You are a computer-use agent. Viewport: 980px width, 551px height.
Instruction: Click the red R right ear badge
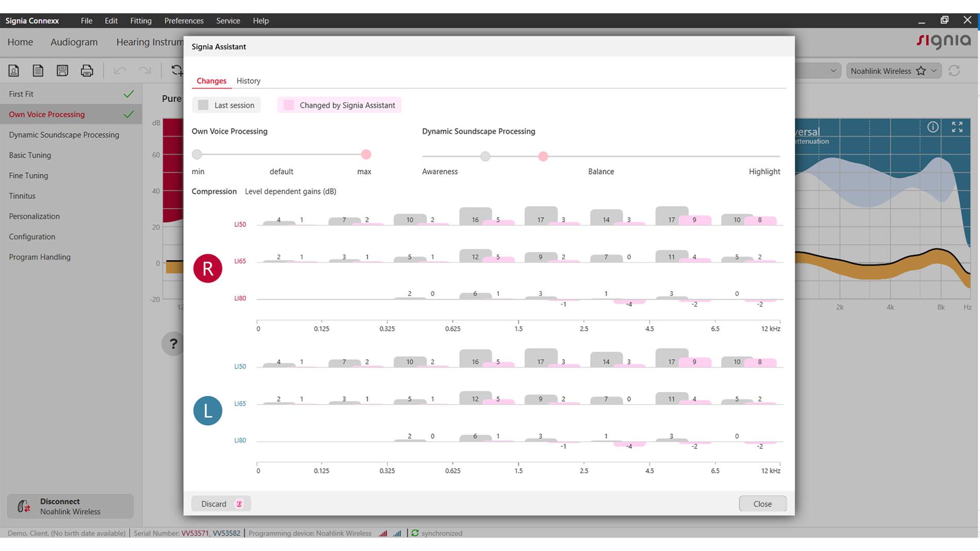coord(207,268)
